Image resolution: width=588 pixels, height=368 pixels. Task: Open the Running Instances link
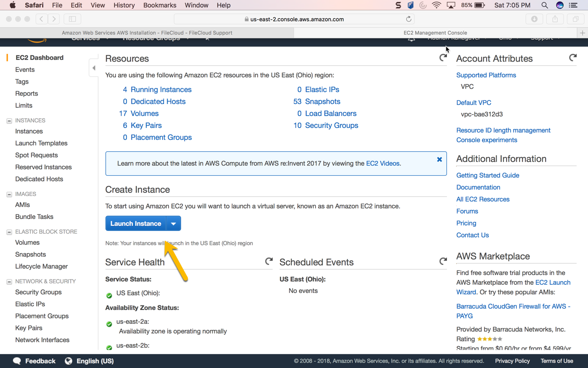coord(161,90)
